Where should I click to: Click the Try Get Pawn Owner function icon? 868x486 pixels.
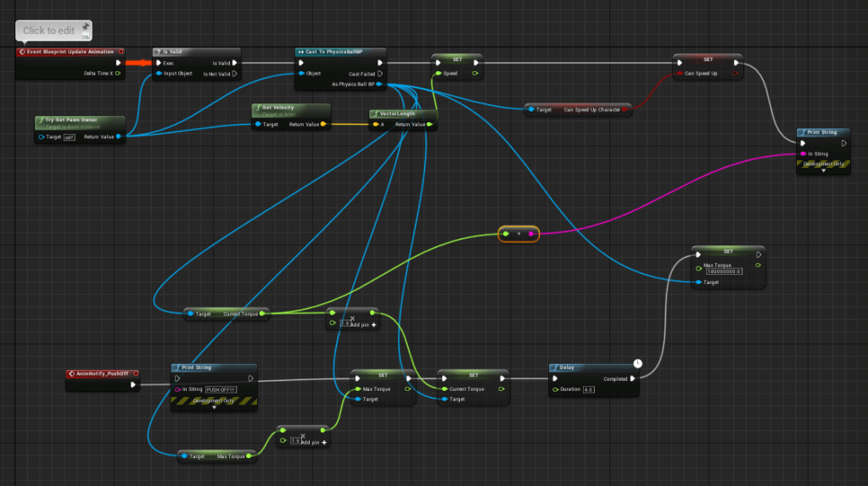(40, 120)
